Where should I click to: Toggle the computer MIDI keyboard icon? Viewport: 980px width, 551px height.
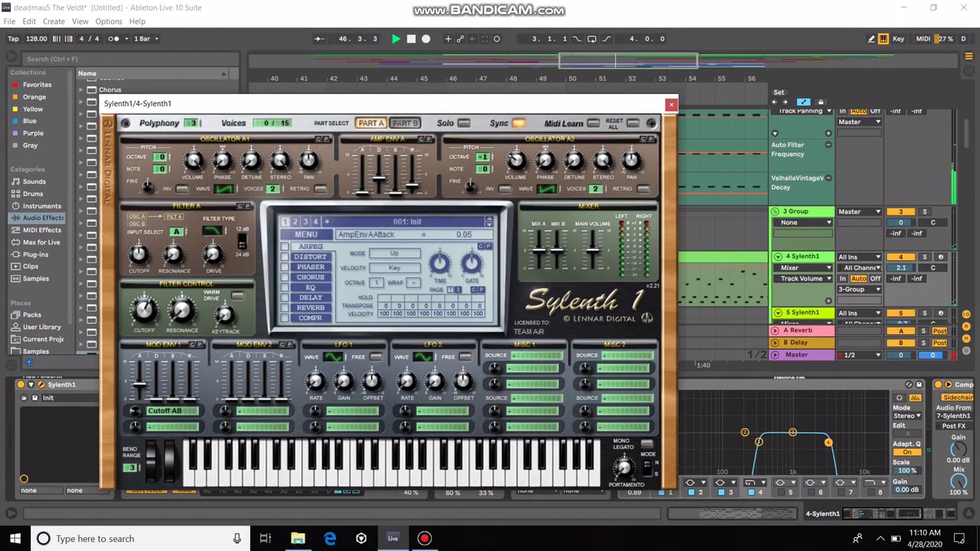(883, 39)
